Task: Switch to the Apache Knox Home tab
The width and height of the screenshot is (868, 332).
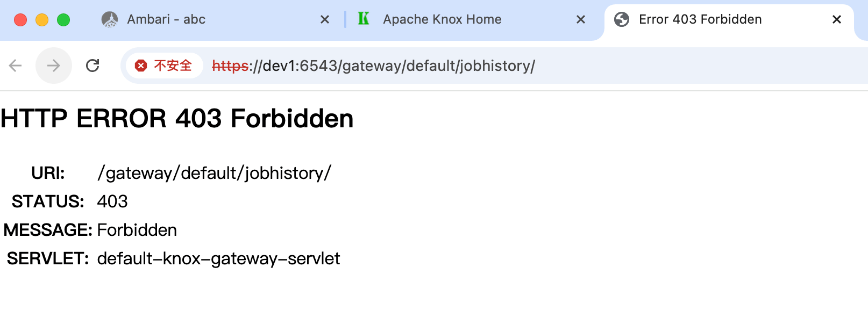Action: tap(442, 20)
